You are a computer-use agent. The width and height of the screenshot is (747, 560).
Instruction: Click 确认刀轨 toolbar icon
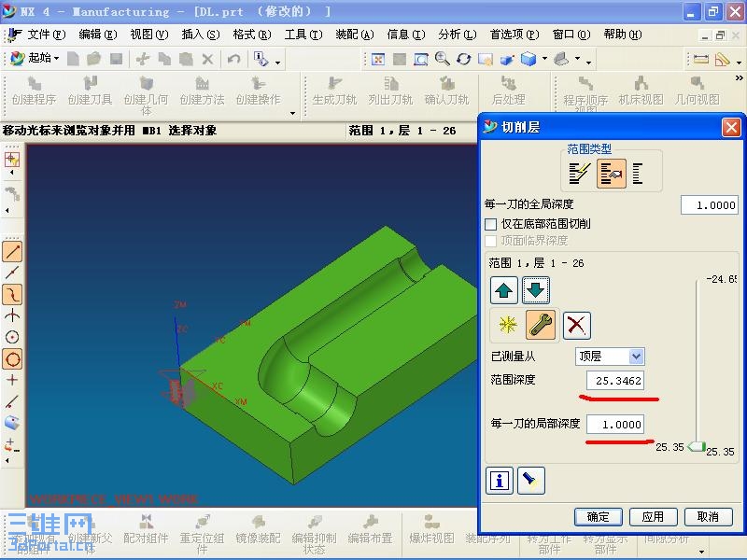(446, 91)
